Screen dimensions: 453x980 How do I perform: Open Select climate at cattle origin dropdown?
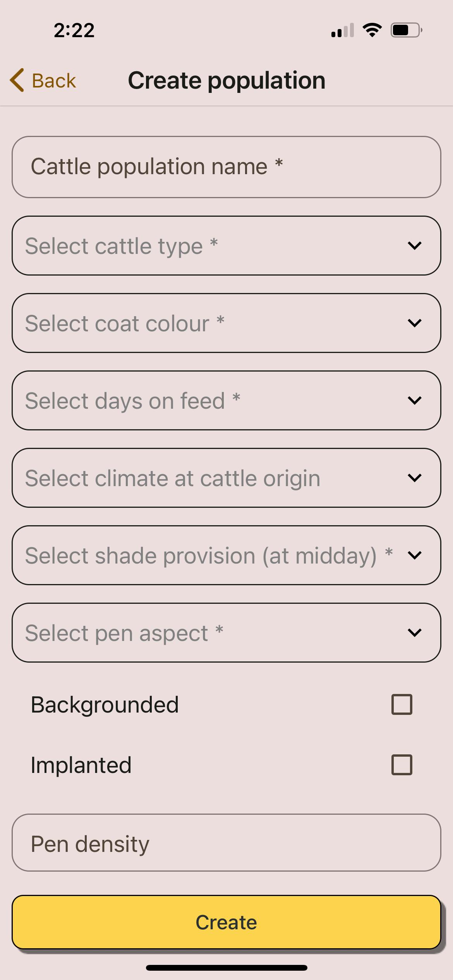[226, 478]
